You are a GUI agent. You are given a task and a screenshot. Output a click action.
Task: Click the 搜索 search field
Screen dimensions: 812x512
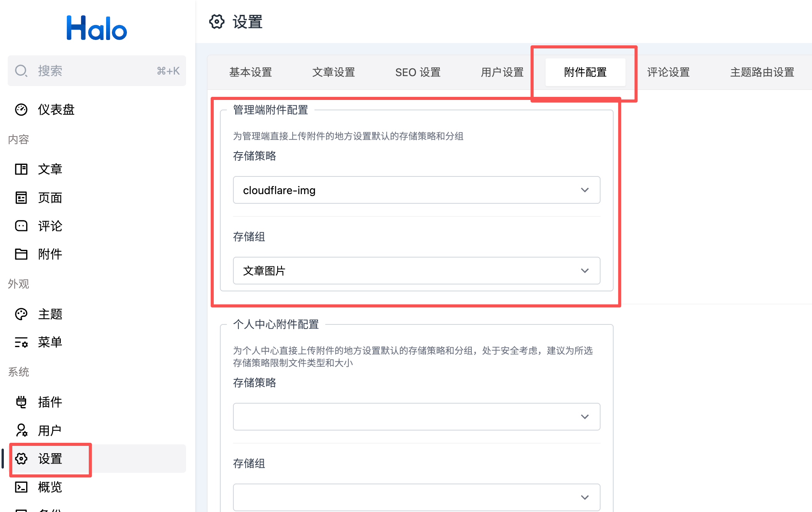click(x=97, y=71)
